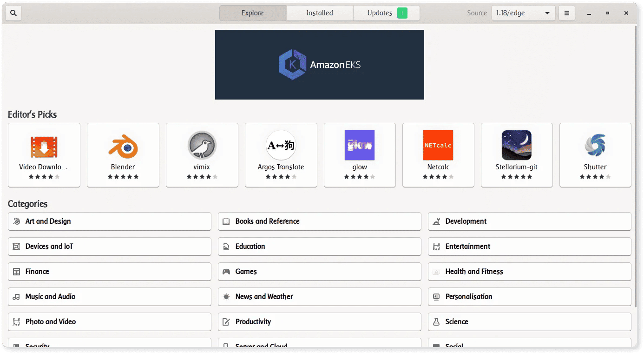This screenshot has width=644, height=354.
Task: Click the Games controller icon
Action: pyautogui.click(x=226, y=272)
